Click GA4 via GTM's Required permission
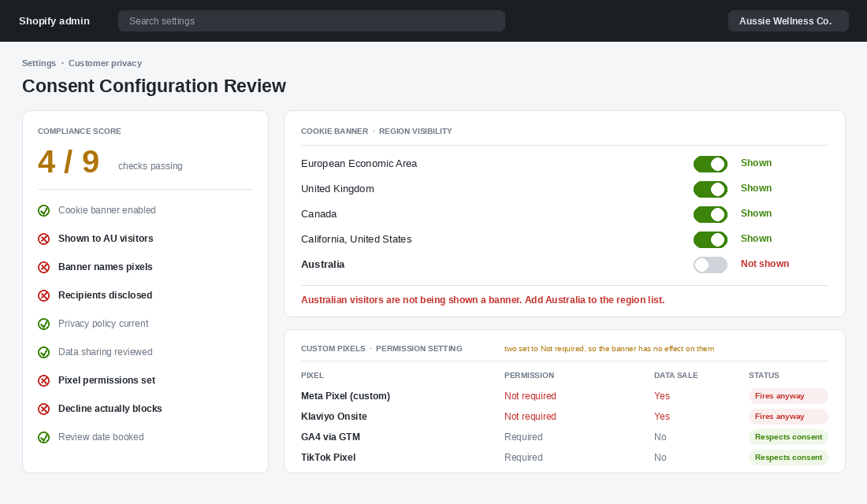The width and height of the screenshot is (867, 504). [523, 436]
